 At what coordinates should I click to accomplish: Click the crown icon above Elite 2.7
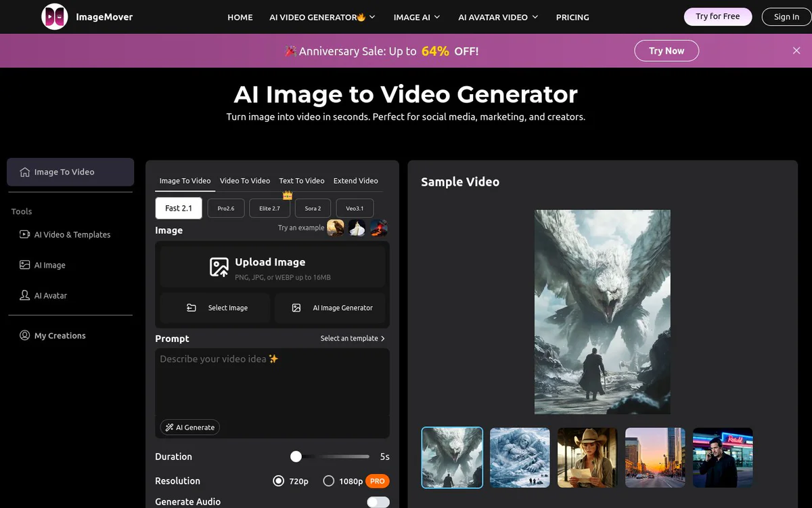[287, 195]
